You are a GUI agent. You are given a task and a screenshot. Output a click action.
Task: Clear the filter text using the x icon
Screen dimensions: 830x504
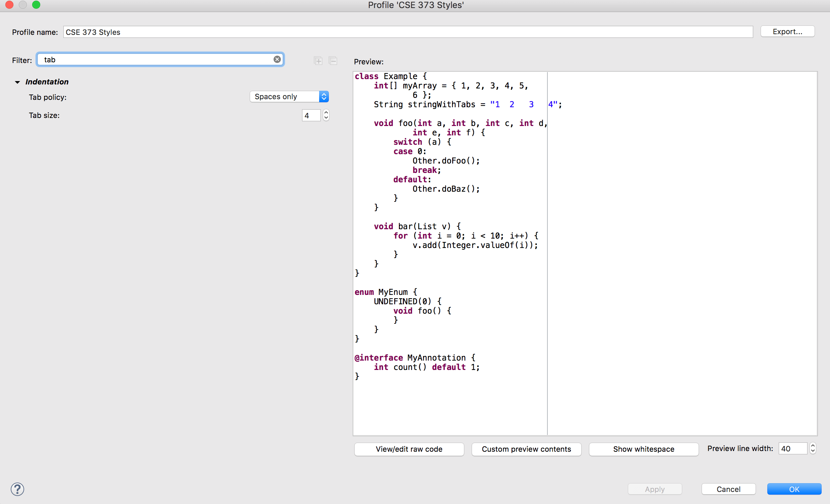[277, 59]
